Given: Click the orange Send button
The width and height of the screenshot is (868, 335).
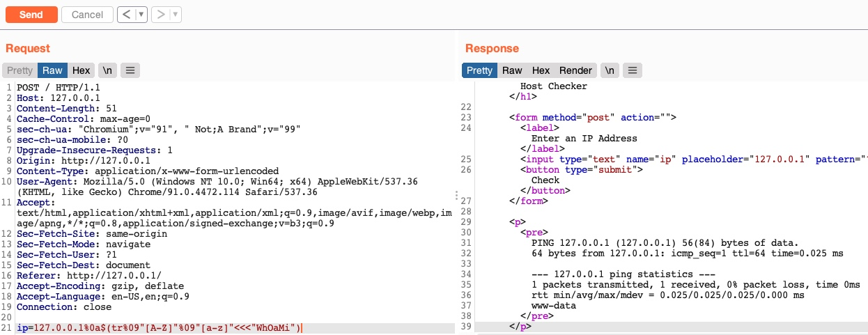Looking at the screenshot, I should (x=31, y=15).
